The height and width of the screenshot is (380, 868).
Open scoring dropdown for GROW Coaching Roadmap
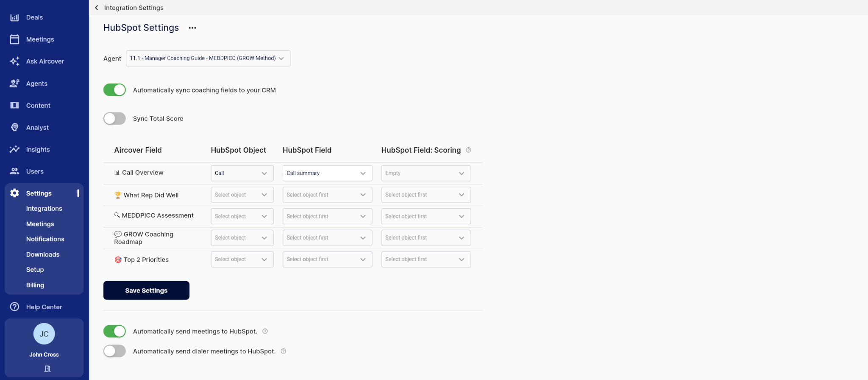pyautogui.click(x=426, y=237)
